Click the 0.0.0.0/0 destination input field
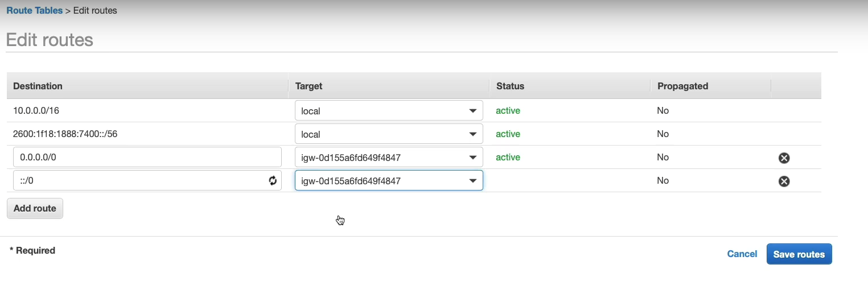Viewport: 868px width, 302px height. click(147, 158)
